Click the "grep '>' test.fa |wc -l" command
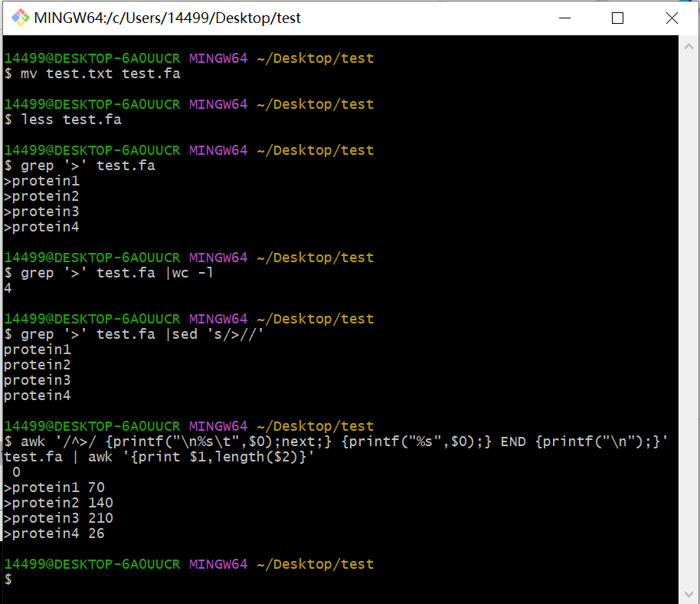This screenshot has width=700, height=604. click(109, 273)
